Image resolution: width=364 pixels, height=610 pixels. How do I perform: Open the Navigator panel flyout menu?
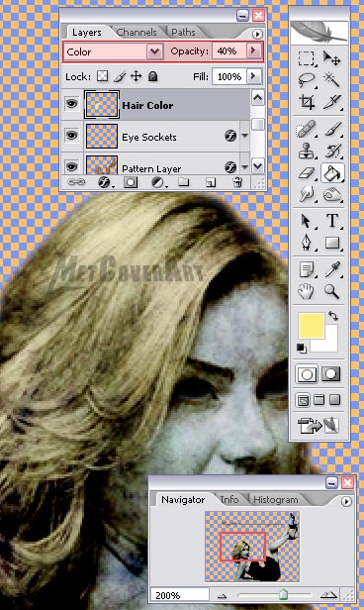(x=346, y=501)
